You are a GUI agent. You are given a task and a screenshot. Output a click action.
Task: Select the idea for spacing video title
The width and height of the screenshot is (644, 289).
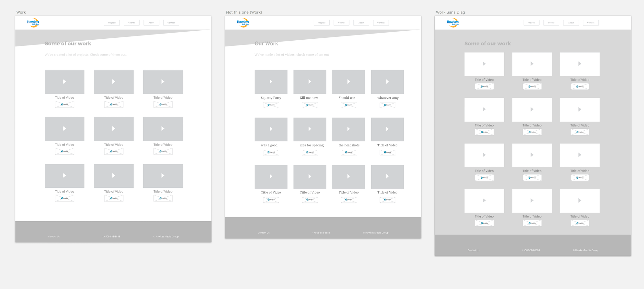(x=312, y=145)
